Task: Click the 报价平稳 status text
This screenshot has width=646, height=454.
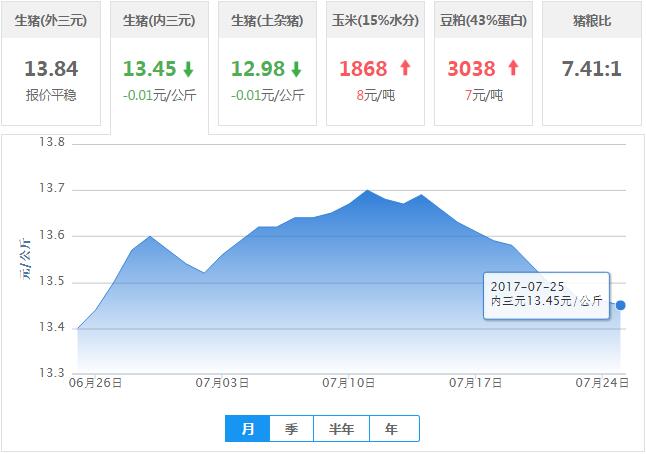Action: [x=51, y=95]
